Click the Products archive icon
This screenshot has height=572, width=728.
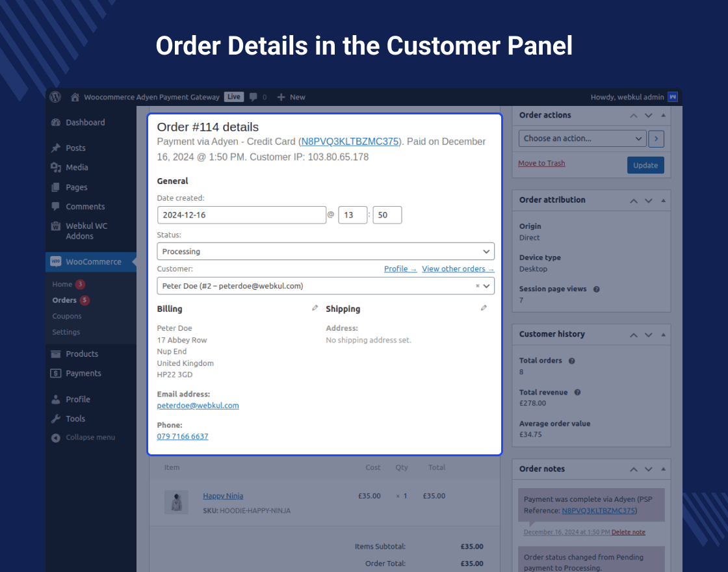tap(56, 354)
